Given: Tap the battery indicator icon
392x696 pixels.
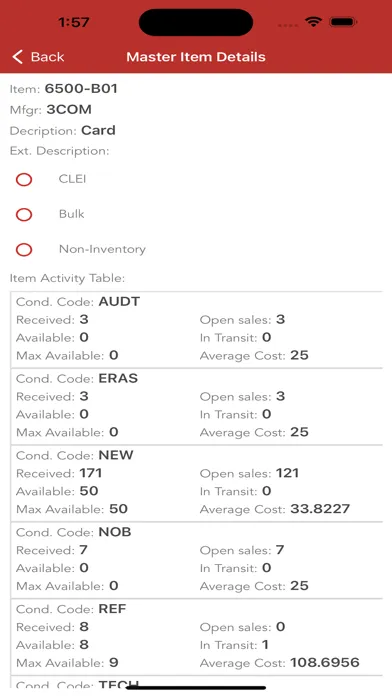Looking at the screenshot, I should coord(343,22).
